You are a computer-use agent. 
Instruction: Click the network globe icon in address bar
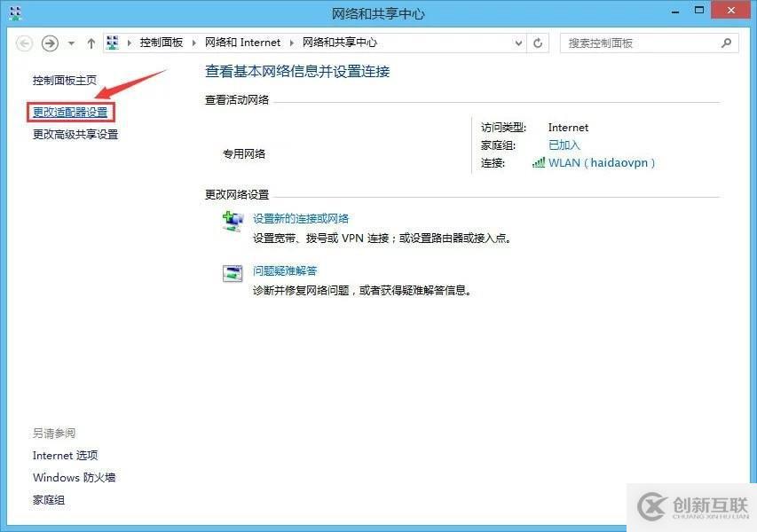[112, 42]
